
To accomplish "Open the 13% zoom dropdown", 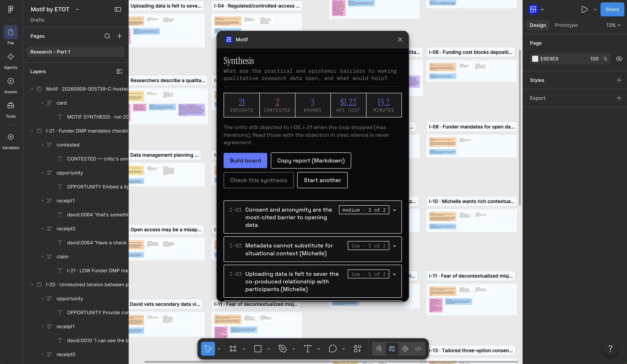I will (613, 25).
